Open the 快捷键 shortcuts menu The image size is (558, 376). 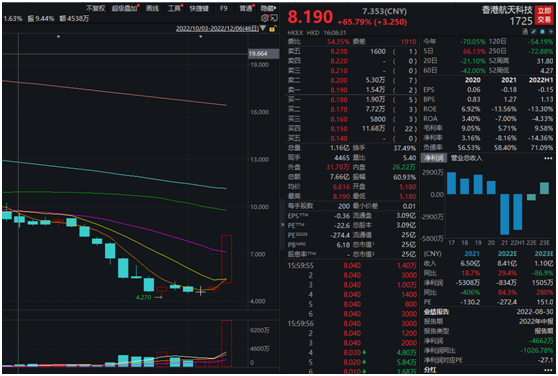click(x=199, y=8)
